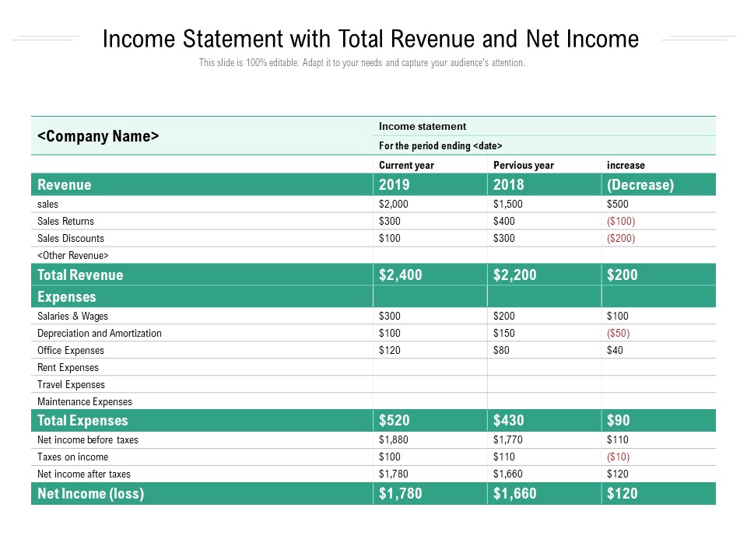The image size is (747, 560).
Task: Select the '$40' Office Expenses increase
Action: pos(615,350)
